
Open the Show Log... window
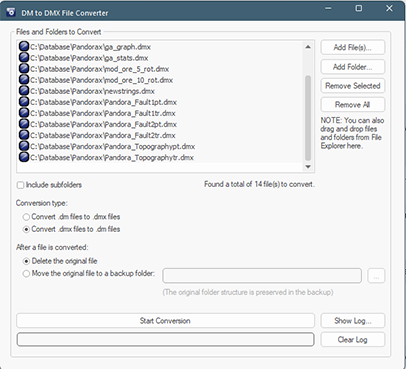tap(353, 321)
